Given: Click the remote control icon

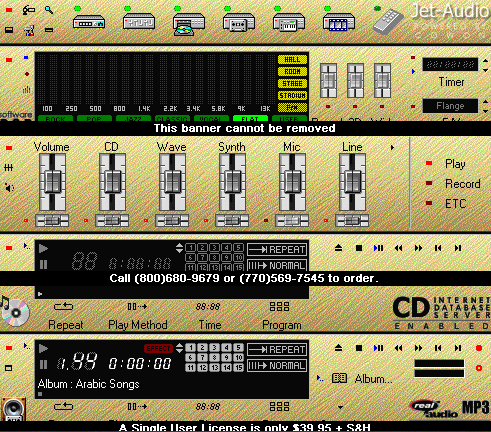Looking at the screenshot, I should (387, 21).
